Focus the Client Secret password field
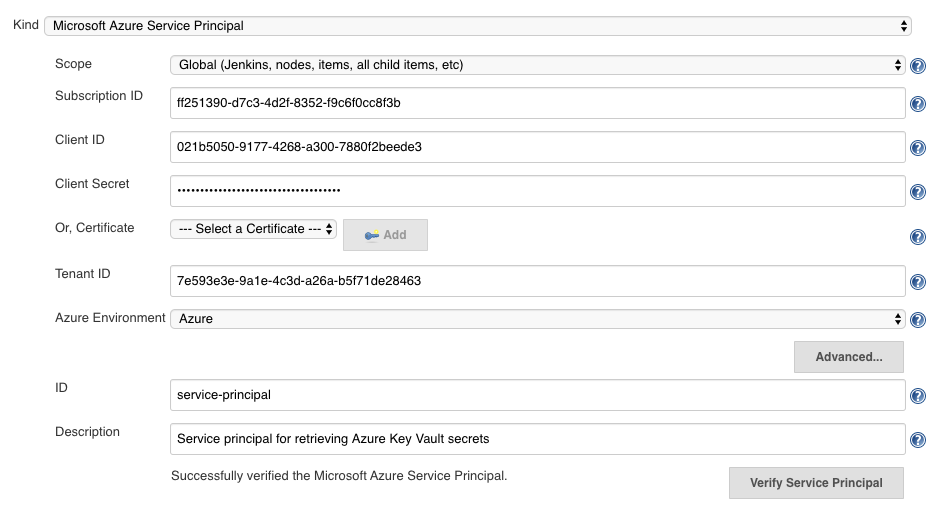Image resolution: width=940 pixels, height=514 pixels. (x=538, y=190)
